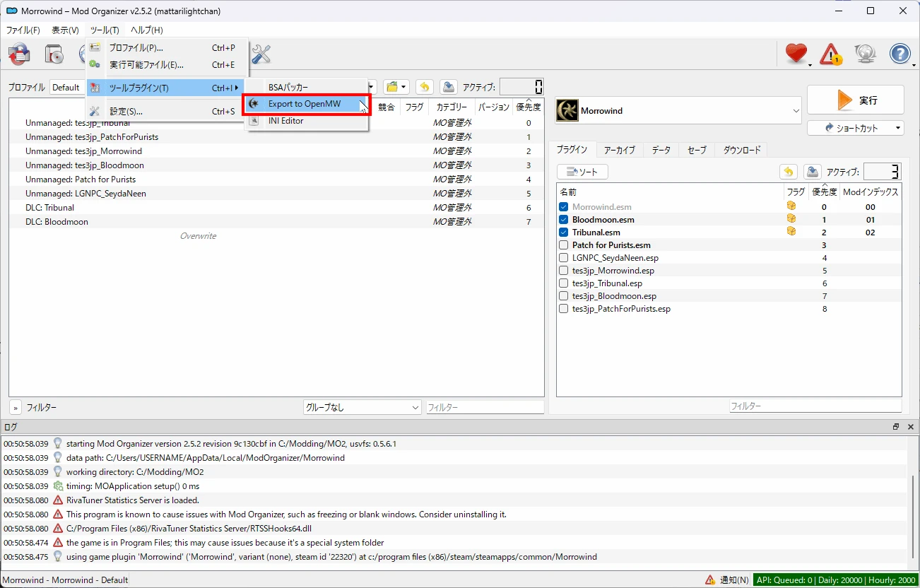Click the update check globe icon
Image resolution: width=920 pixels, height=588 pixels.
(865, 54)
